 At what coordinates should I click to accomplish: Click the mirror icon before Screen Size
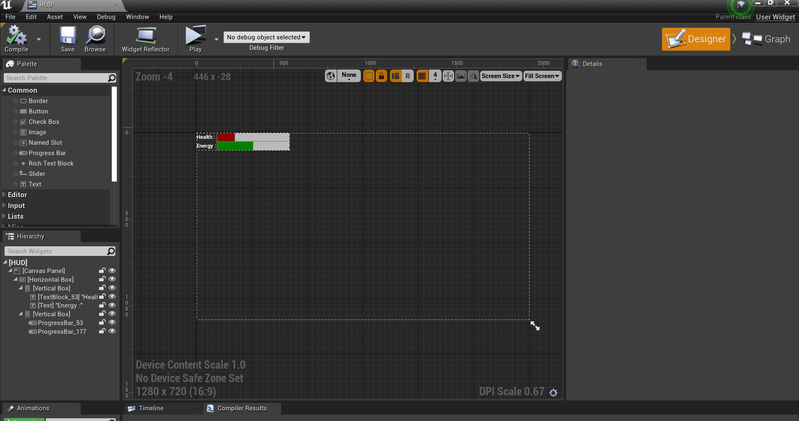pyautogui.click(x=473, y=76)
